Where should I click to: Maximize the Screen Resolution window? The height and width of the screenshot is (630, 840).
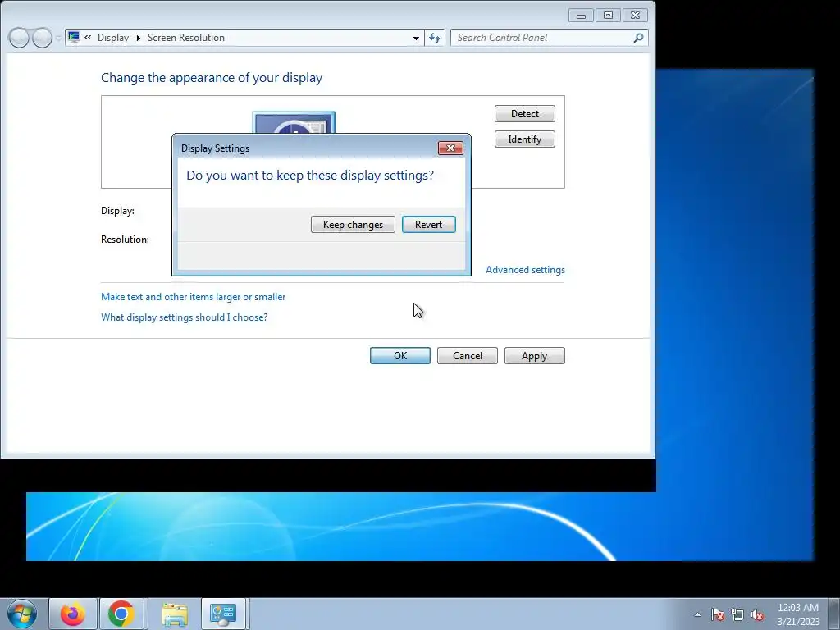[608, 16]
